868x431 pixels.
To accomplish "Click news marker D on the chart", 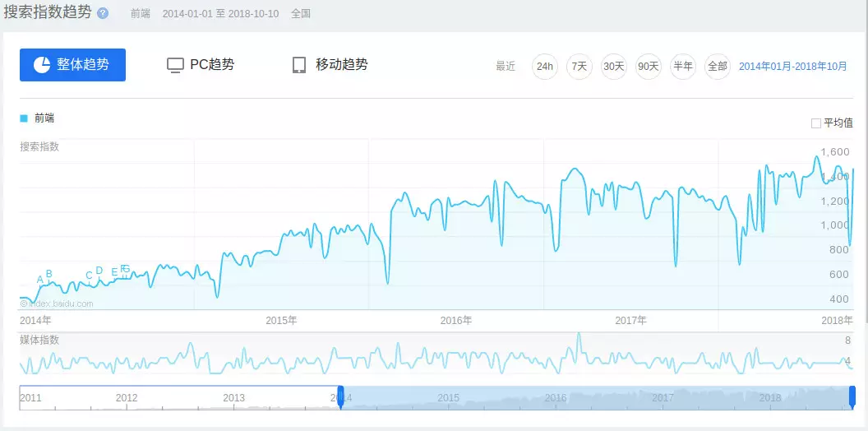I will [x=99, y=271].
